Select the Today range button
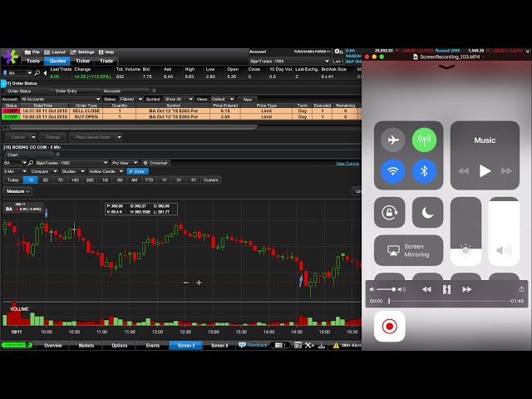The width and height of the screenshot is (532, 399). 13,180
